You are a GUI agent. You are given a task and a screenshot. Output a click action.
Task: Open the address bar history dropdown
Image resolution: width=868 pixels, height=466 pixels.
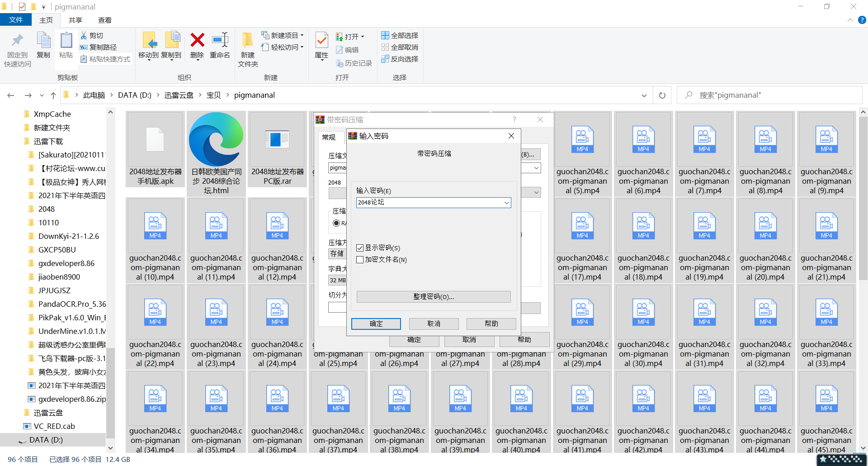pos(644,95)
